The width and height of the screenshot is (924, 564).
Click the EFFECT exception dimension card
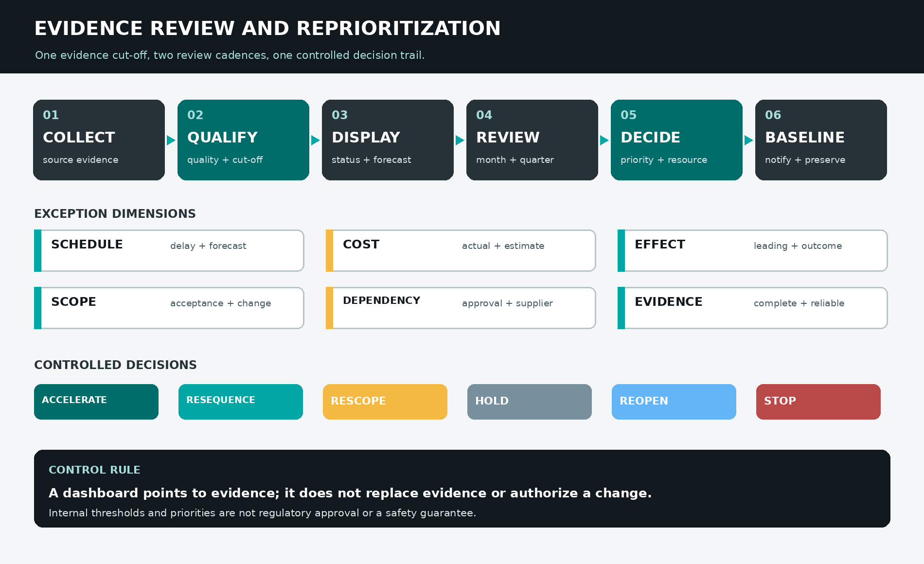753,250
